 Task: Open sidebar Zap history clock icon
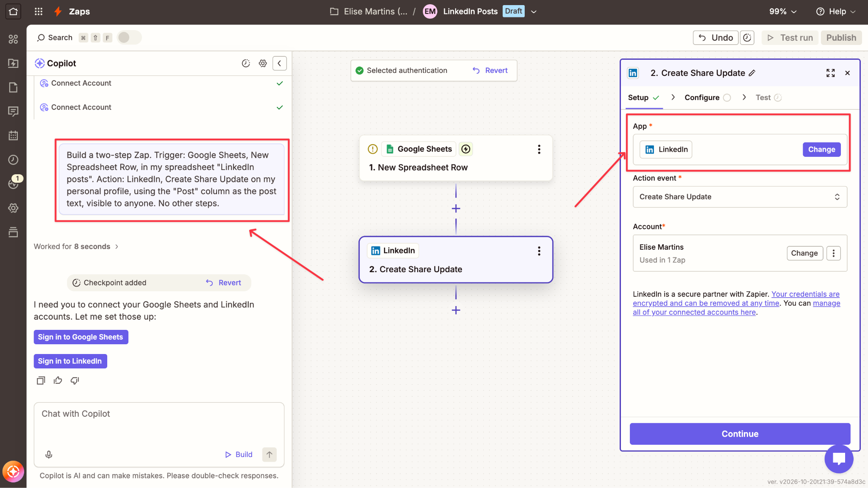(13, 160)
